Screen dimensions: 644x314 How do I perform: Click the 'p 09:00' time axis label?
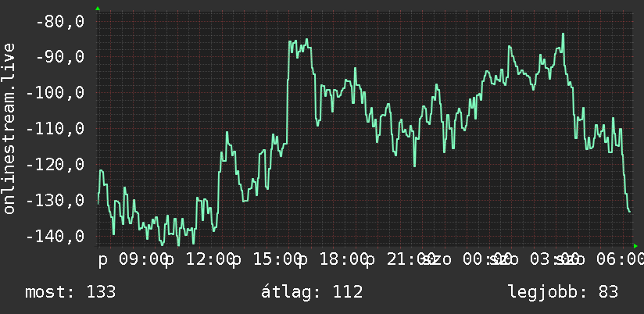coord(133,260)
